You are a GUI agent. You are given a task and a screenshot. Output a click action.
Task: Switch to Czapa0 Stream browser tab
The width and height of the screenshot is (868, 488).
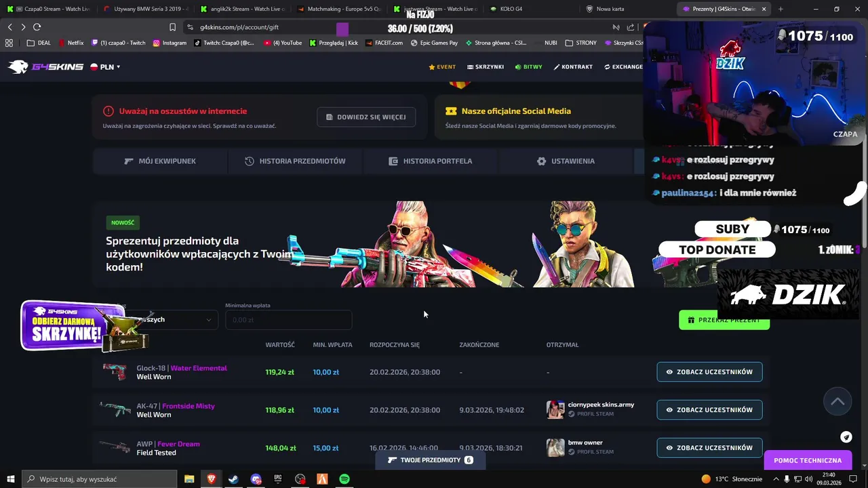47,9
